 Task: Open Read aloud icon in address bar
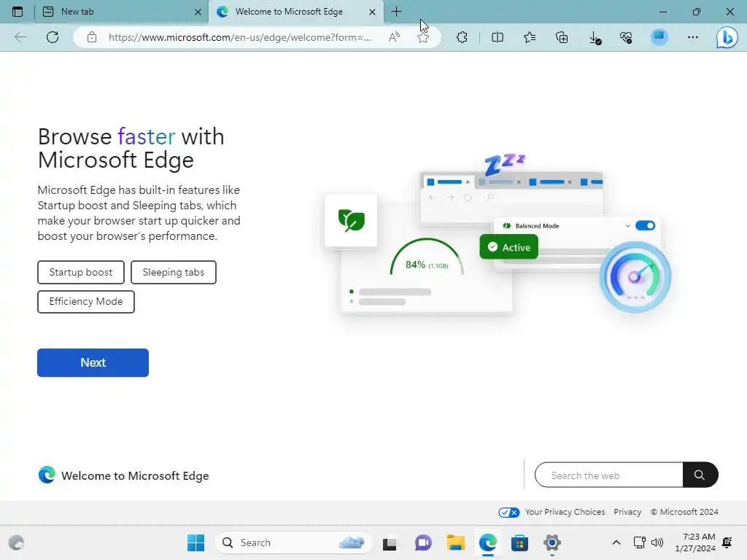(x=394, y=37)
